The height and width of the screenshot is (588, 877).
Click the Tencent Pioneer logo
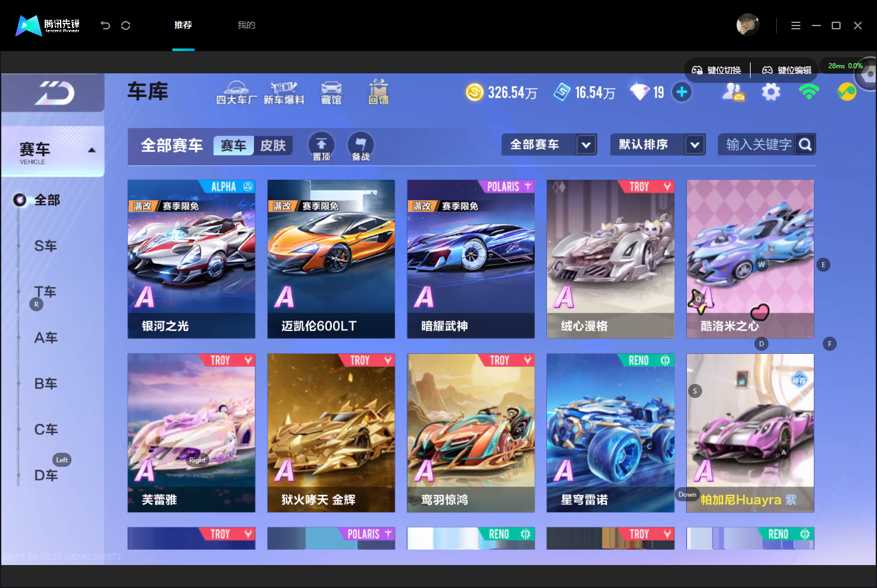click(48, 26)
